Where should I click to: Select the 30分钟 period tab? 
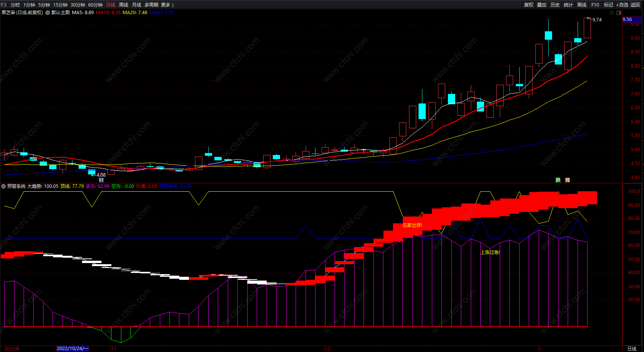(x=78, y=5)
